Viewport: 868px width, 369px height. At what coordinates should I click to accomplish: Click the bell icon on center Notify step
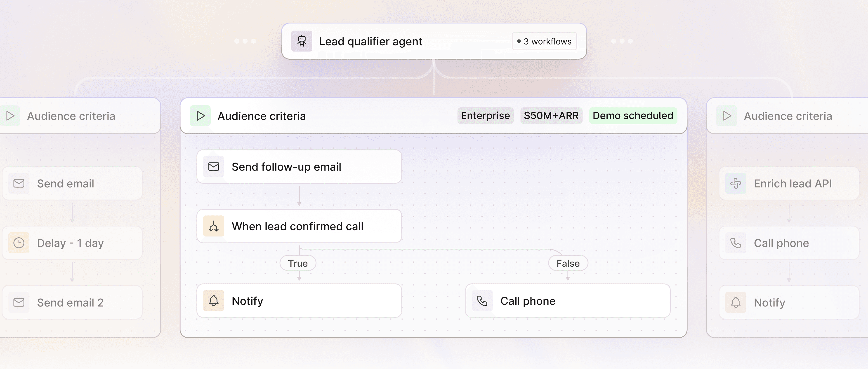click(214, 301)
